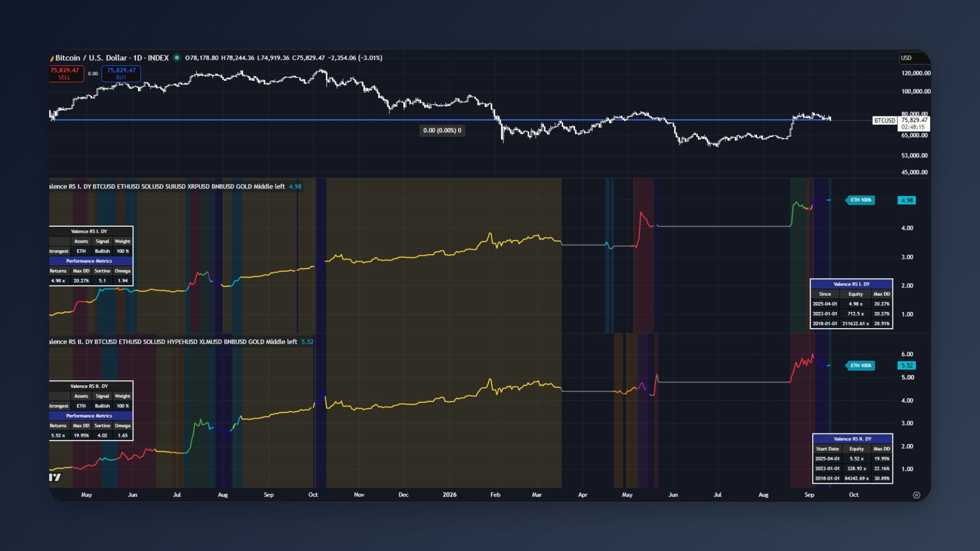Click the 20.27% Max DD cell in left RS I table
This screenshot has height=551, width=980.
81,280
